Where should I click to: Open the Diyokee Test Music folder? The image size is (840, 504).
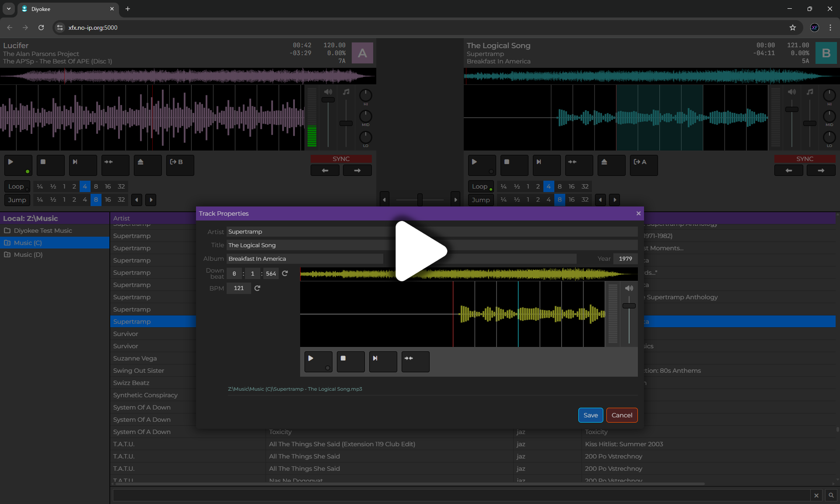43,231
